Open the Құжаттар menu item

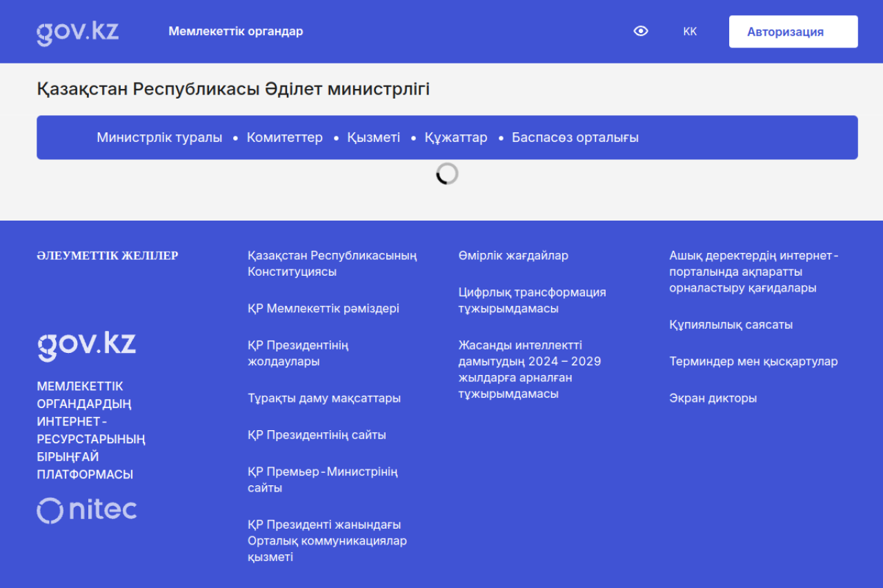[x=455, y=138]
